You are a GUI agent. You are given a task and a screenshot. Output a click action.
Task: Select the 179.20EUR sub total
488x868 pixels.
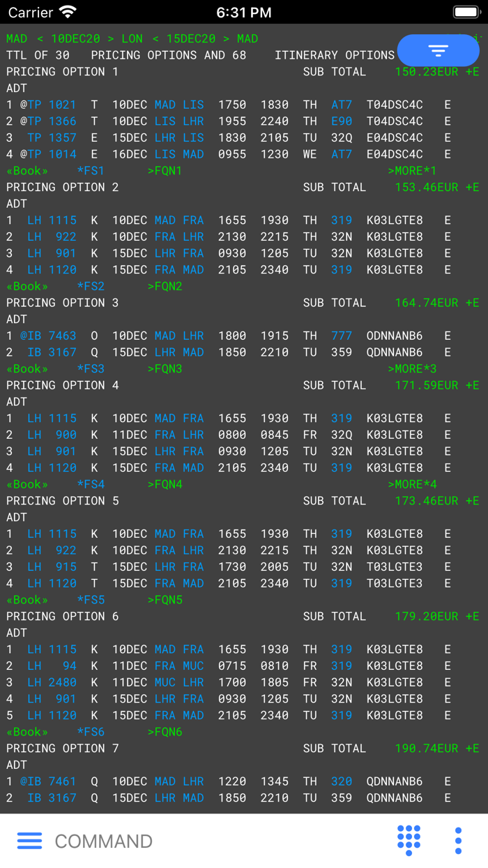(427, 617)
